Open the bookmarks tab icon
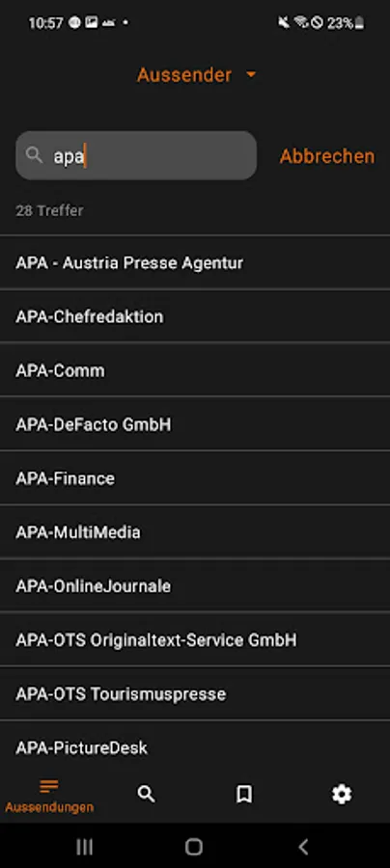The height and width of the screenshot is (868, 390). click(x=243, y=795)
